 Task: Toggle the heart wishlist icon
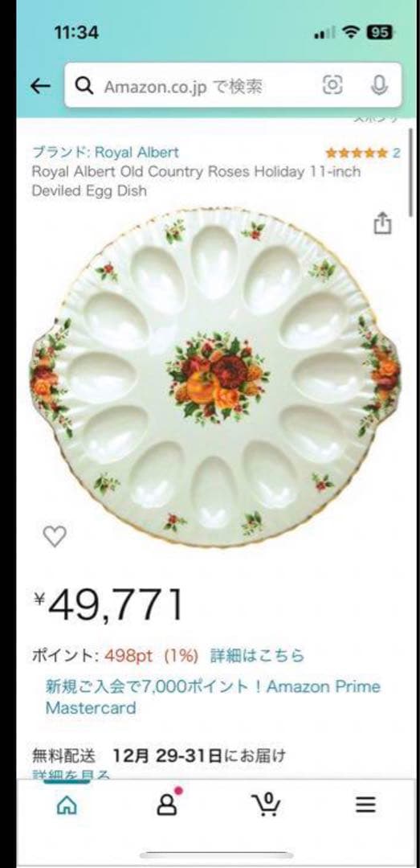(x=55, y=536)
